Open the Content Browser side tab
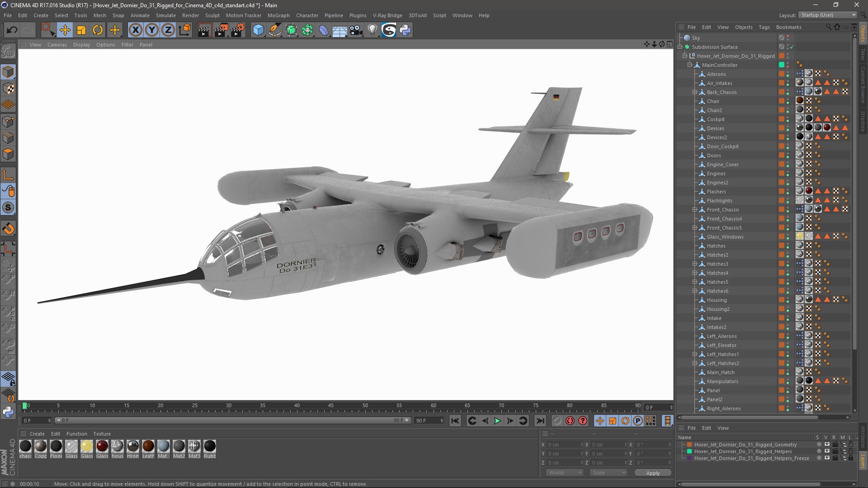868x488 pixels. [x=863, y=85]
